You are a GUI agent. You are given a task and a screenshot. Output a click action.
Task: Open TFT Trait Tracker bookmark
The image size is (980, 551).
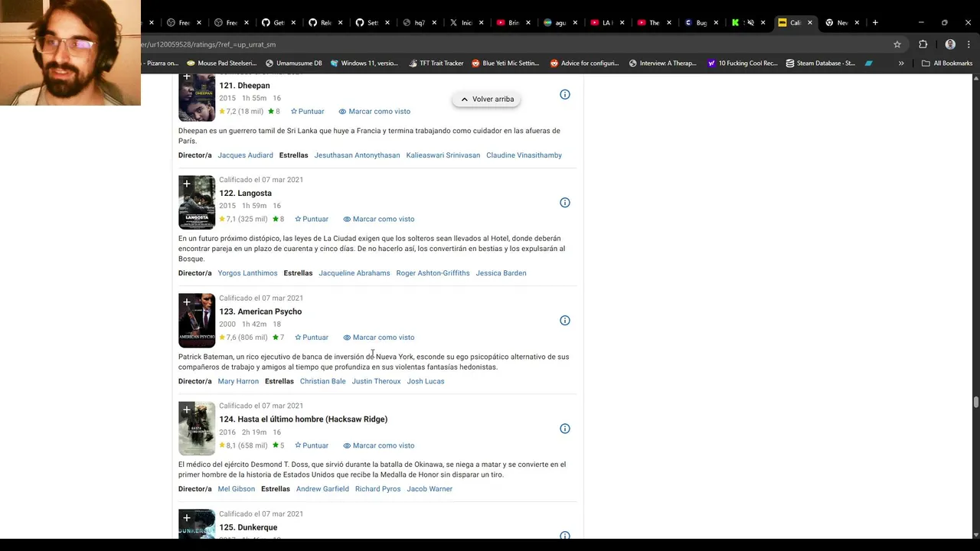pos(436,64)
